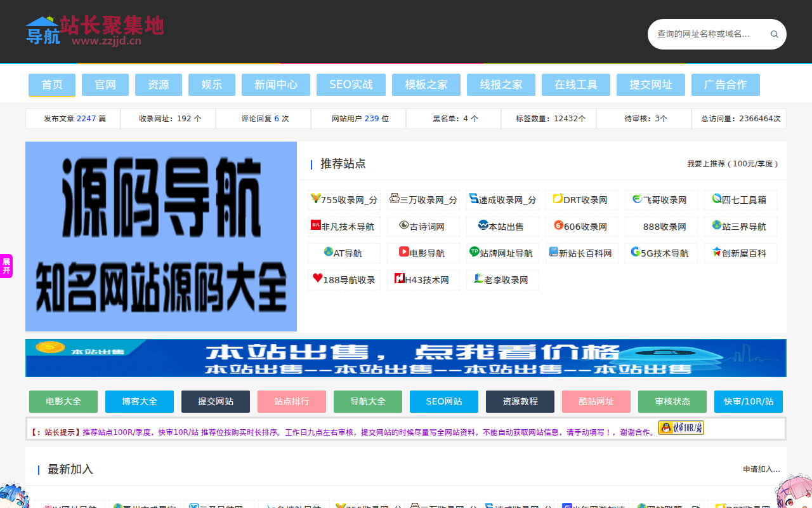Click the 新站长百科网 favicon icon

click(554, 252)
